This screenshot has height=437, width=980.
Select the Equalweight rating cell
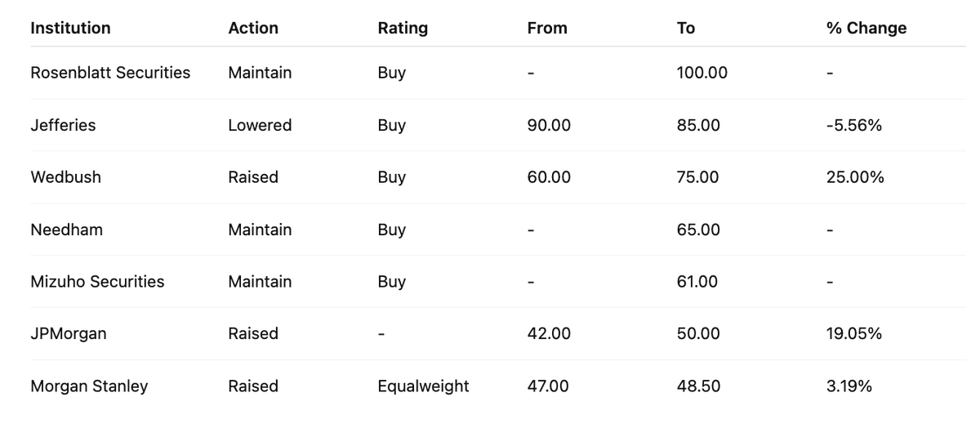click(x=423, y=386)
